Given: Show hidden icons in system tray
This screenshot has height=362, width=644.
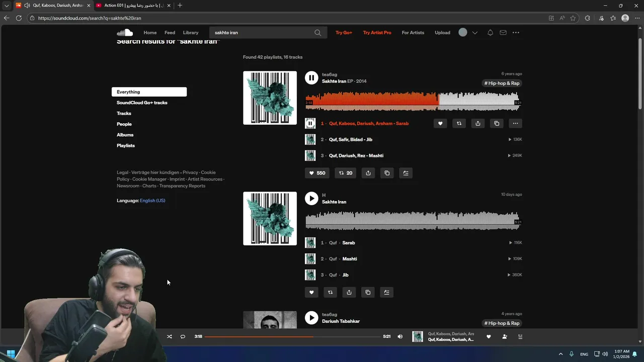Looking at the screenshot, I should (560, 354).
